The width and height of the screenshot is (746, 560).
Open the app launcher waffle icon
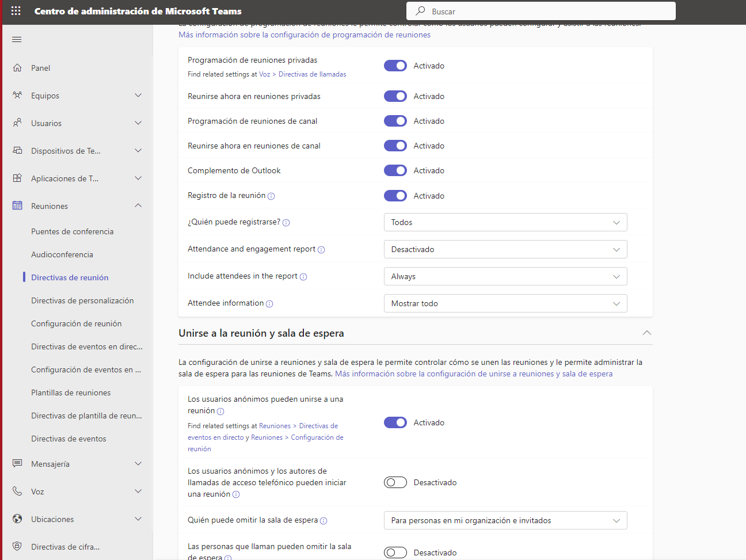[x=16, y=11]
